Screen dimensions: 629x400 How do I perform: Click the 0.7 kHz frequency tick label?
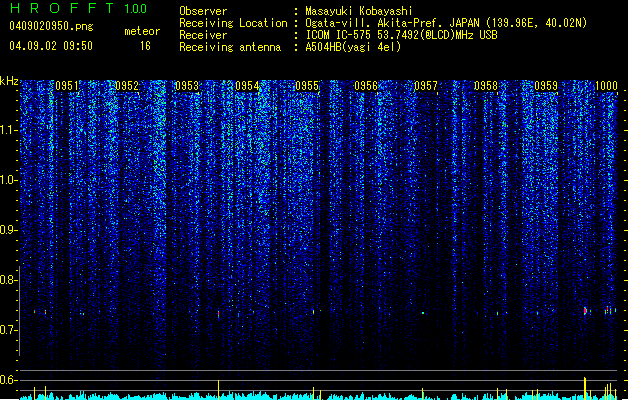9,330
